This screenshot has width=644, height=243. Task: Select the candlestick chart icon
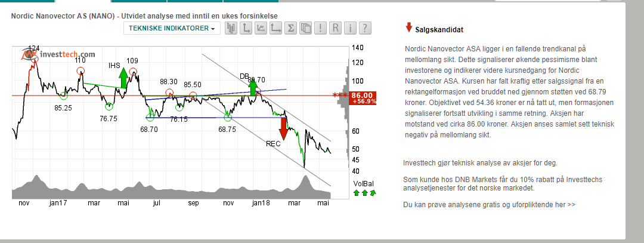[x=231, y=29]
